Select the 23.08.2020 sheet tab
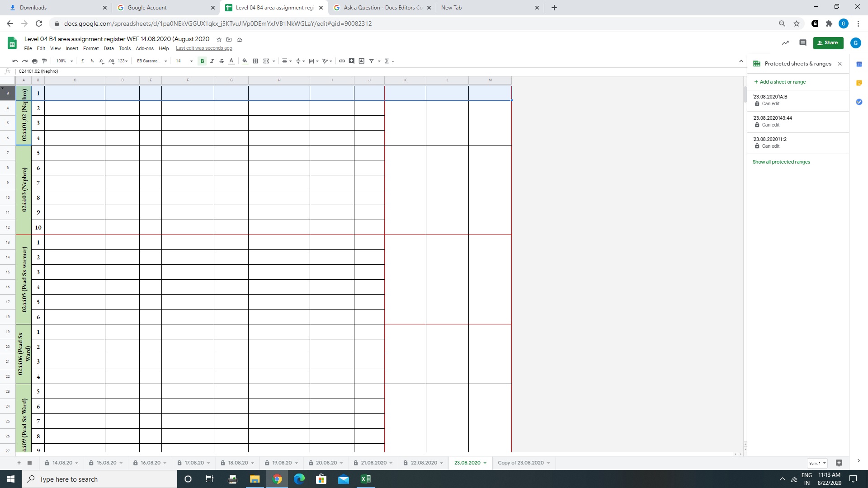868x488 pixels. [x=467, y=462]
